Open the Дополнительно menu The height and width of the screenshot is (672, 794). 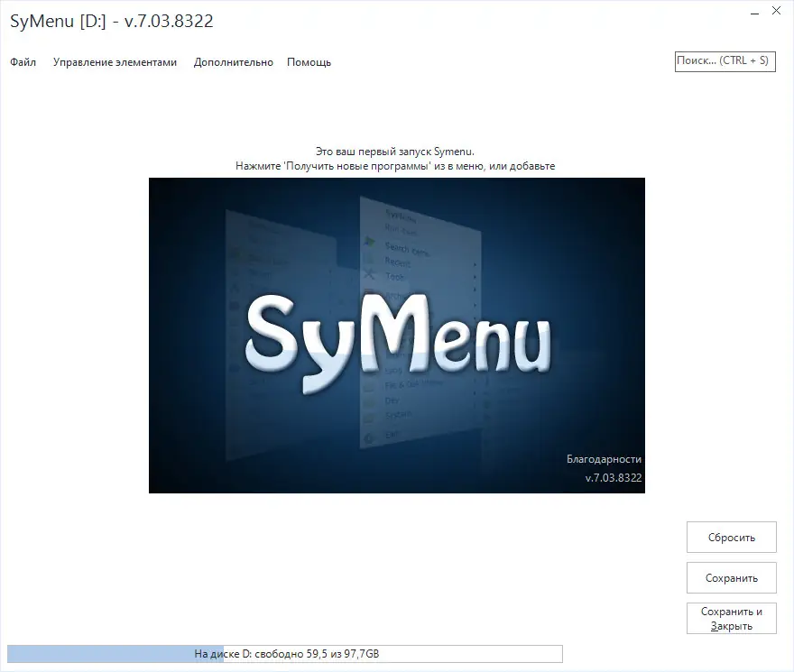(x=234, y=62)
